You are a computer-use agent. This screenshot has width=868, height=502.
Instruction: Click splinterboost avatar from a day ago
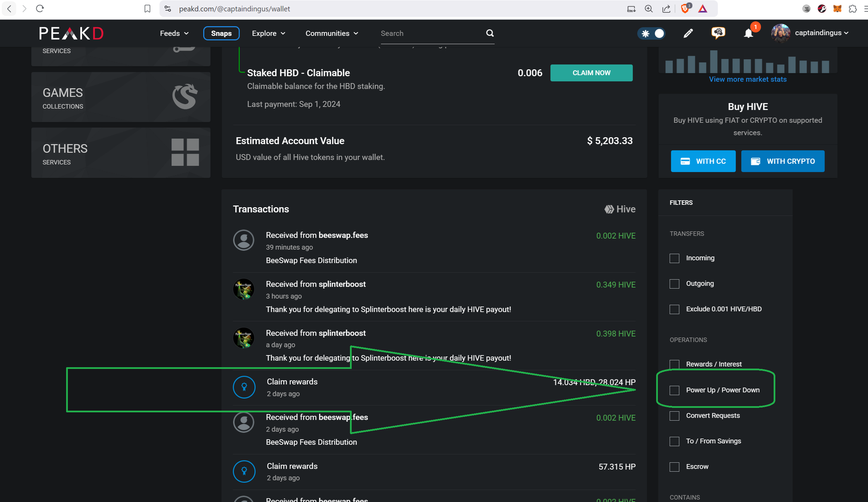[x=244, y=338]
